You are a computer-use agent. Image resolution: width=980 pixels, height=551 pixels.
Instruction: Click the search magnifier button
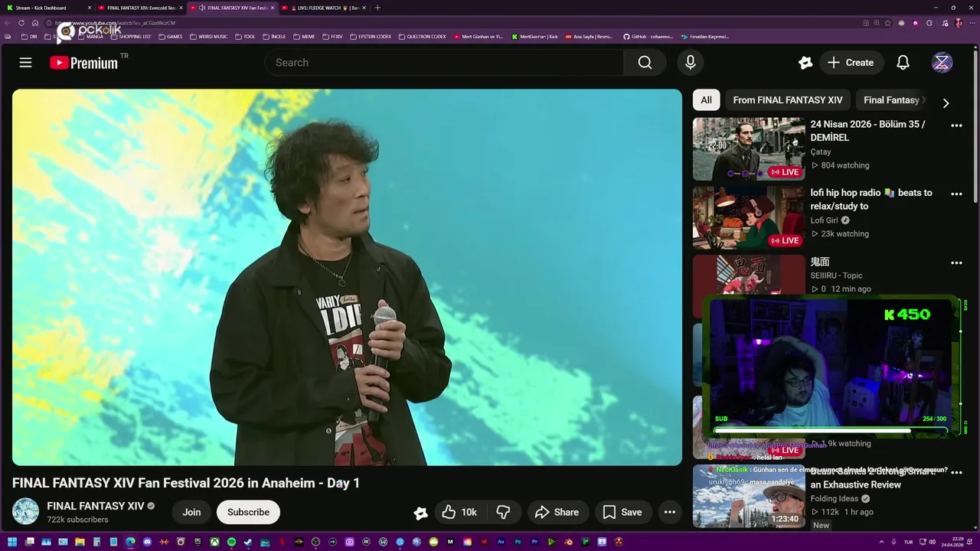click(645, 63)
